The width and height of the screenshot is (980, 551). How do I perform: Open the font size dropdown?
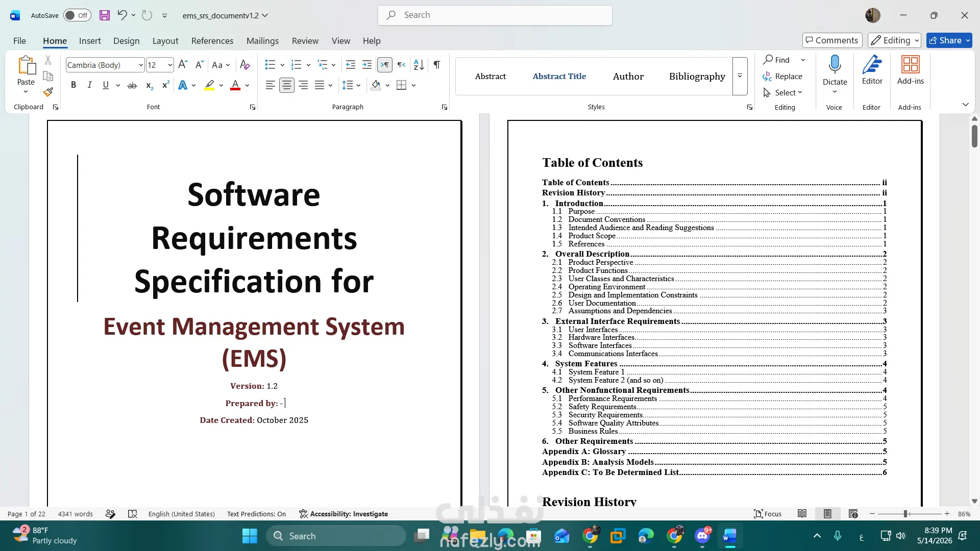pos(170,65)
